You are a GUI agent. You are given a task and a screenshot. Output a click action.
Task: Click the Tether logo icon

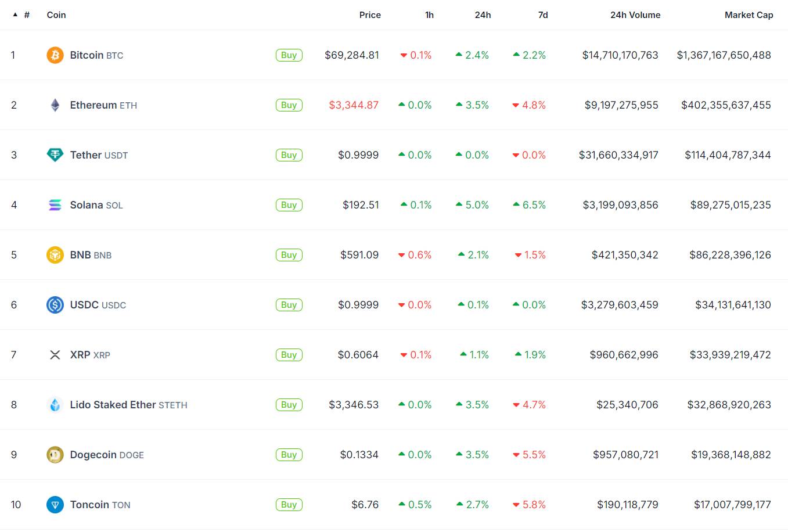(55, 155)
